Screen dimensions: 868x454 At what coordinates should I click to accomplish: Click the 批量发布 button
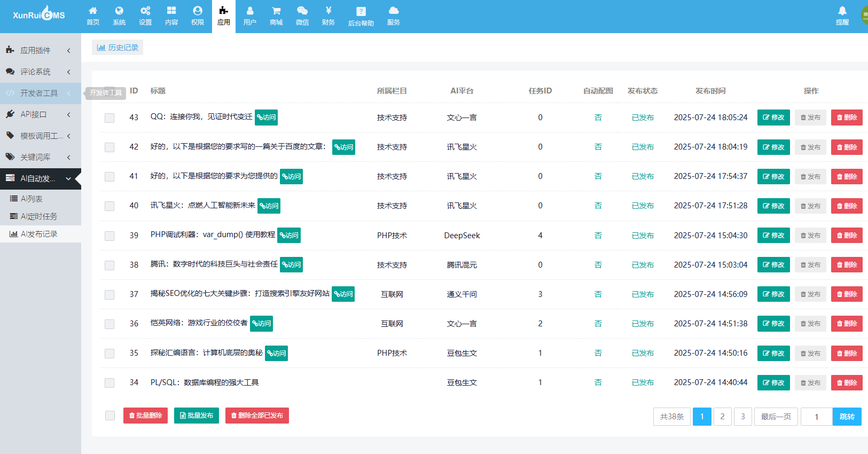click(197, 416)
